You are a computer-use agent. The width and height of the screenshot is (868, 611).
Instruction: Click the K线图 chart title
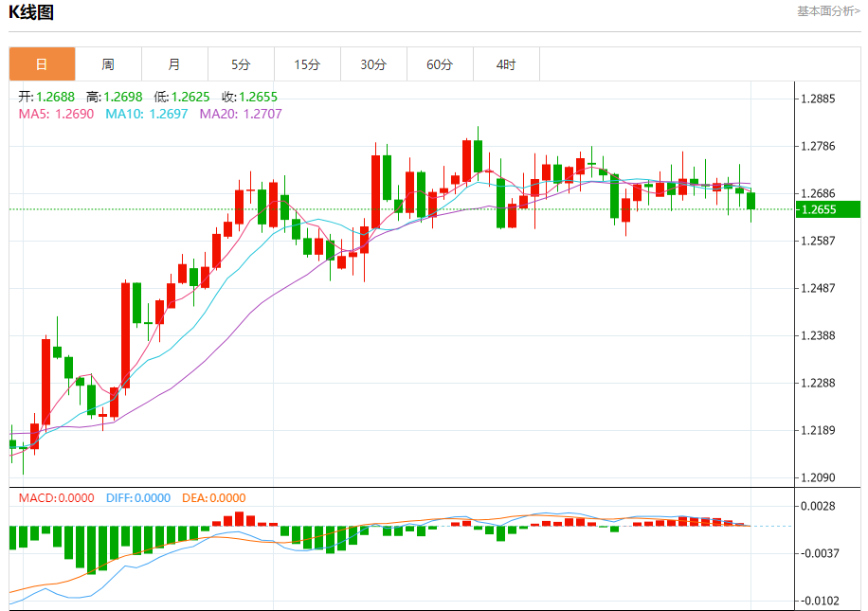point(31,12)
